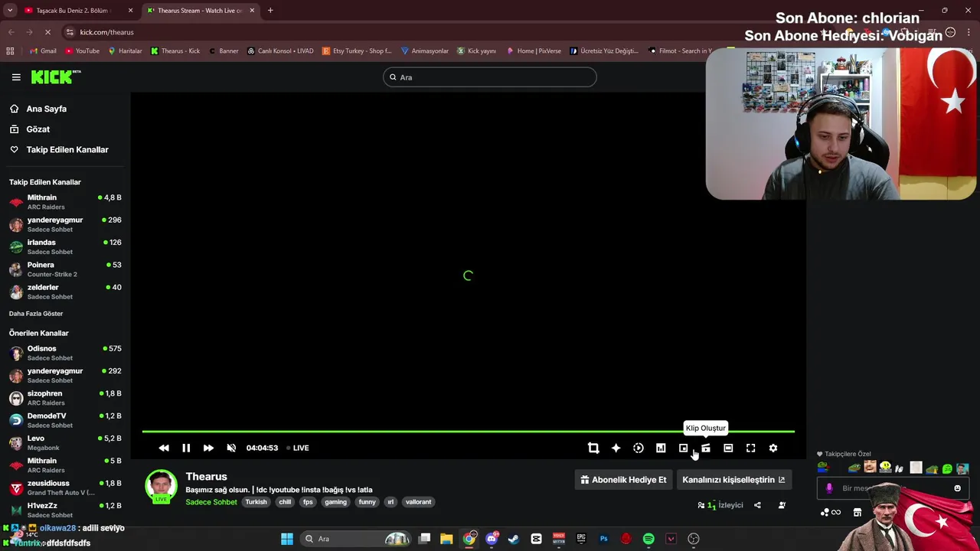The image size is (980, 551).
Task: Unmute the player volume
Action: [231, 448]
